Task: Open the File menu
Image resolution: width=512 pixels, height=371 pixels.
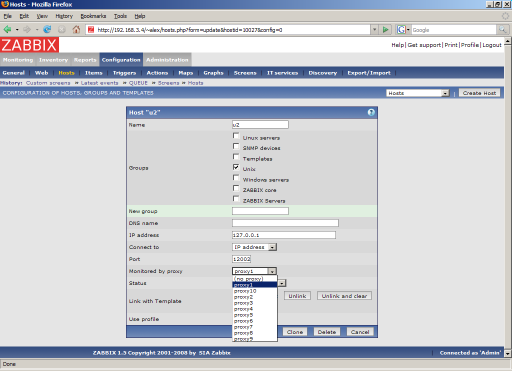Action: click(7, 16)
